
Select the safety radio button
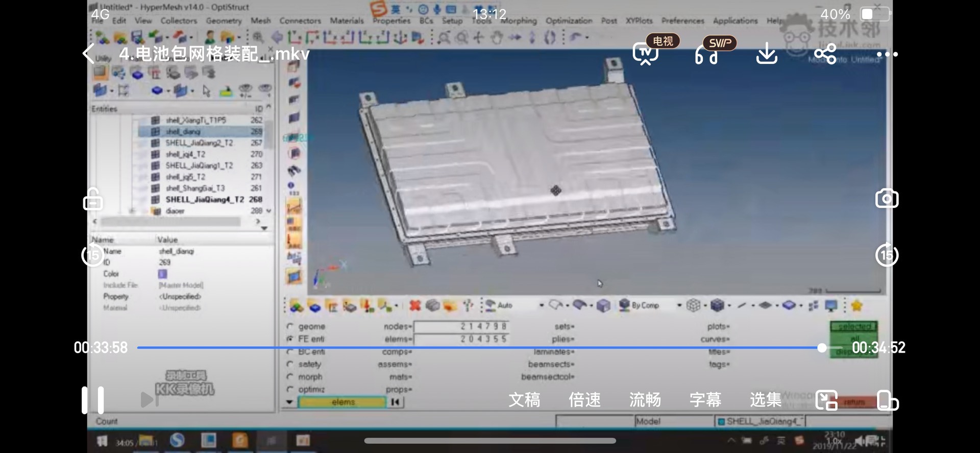(x=290, y=364)
